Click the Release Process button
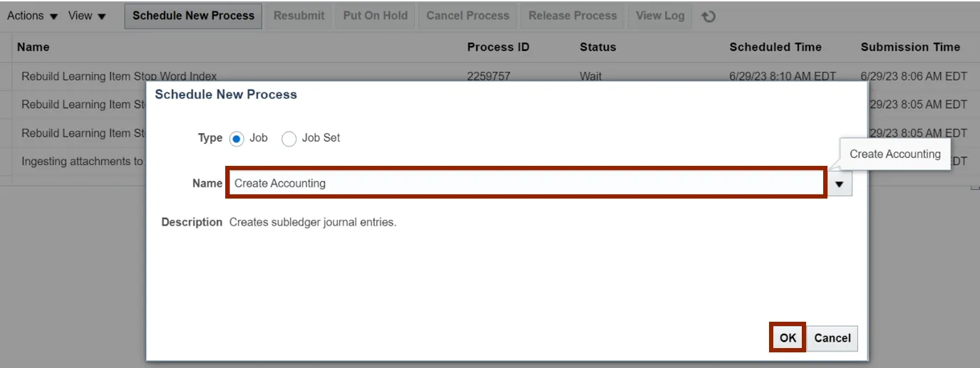 [572, 16]
